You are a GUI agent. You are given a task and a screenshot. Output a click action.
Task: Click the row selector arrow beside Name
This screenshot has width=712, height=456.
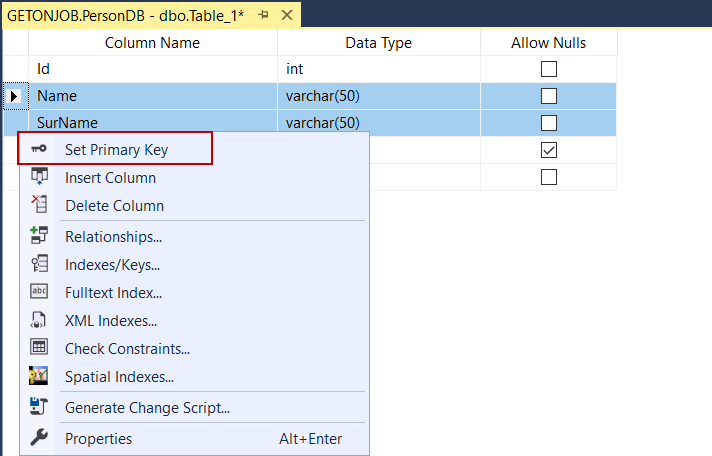click(14, 97)
